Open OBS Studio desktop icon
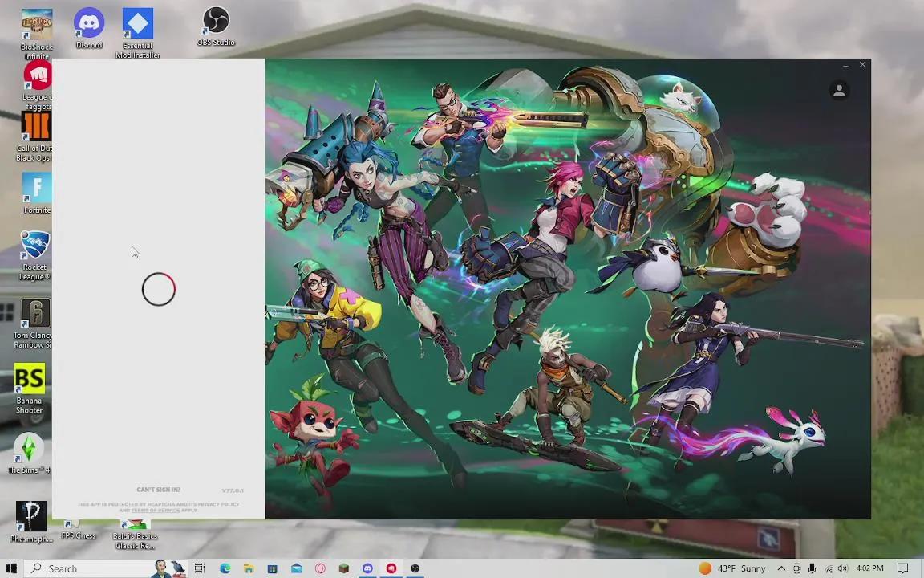The height and width of the screenshot is (578, 924). pos(216,20)
